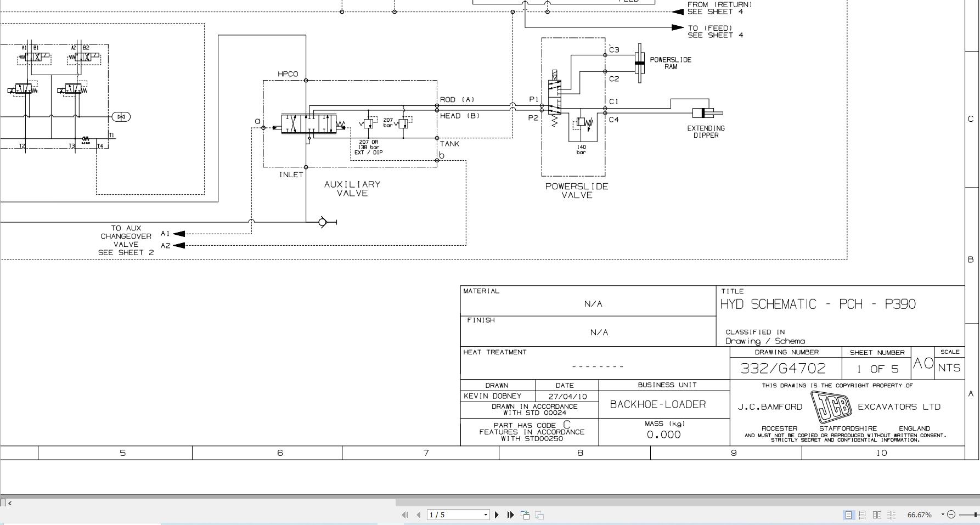Image resolution: width=980 pixels, height=525 pixels.
Task: Click the title HYD SCHEMATIC - PCH - P390
Action: coord(818,304)
